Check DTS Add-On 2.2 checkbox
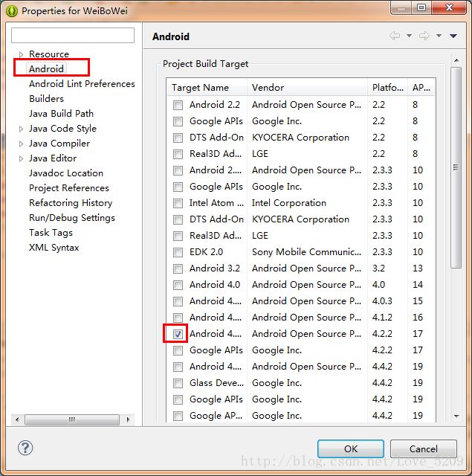The height and width of the screenshot is (476, 472). pyautogui.click(x=178, y=138)
